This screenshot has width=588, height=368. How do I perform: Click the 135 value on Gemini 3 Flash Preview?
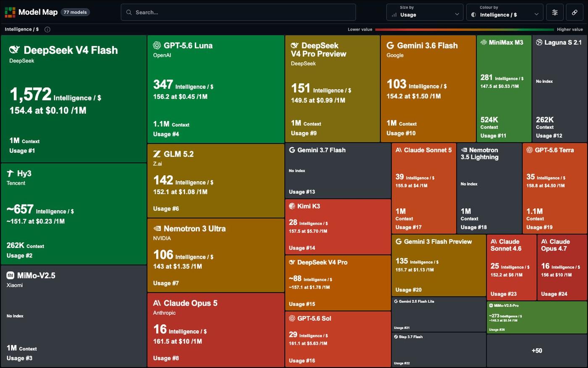402,261
